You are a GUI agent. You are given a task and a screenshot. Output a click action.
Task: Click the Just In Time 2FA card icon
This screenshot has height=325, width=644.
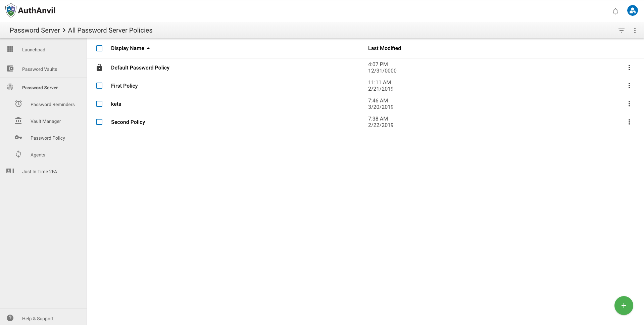(10, 171)
